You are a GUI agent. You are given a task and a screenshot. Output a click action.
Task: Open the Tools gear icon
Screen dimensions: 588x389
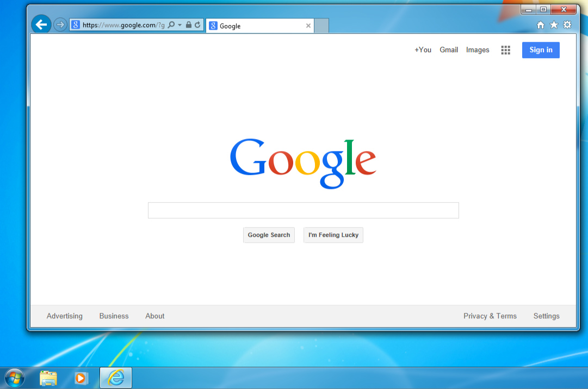[567, 25]
